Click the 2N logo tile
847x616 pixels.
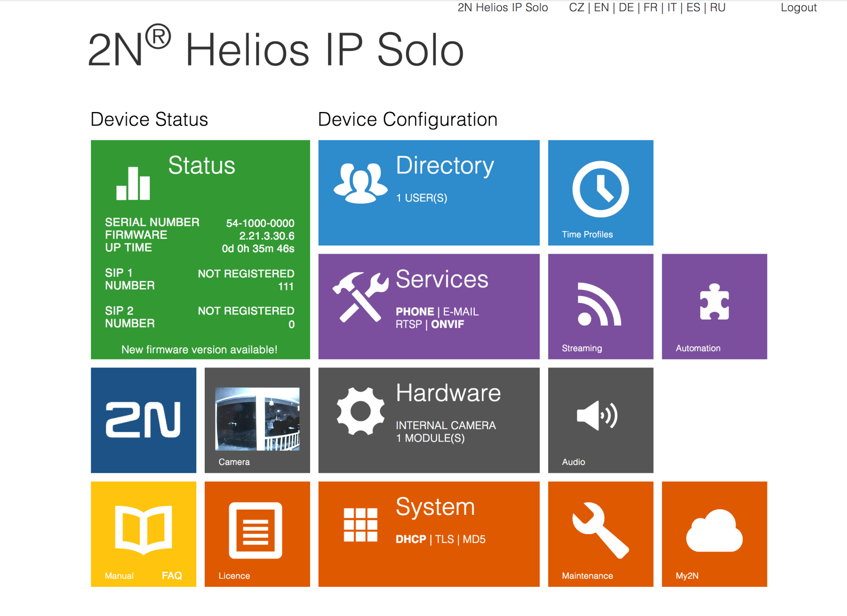click(x=144, y=420)
